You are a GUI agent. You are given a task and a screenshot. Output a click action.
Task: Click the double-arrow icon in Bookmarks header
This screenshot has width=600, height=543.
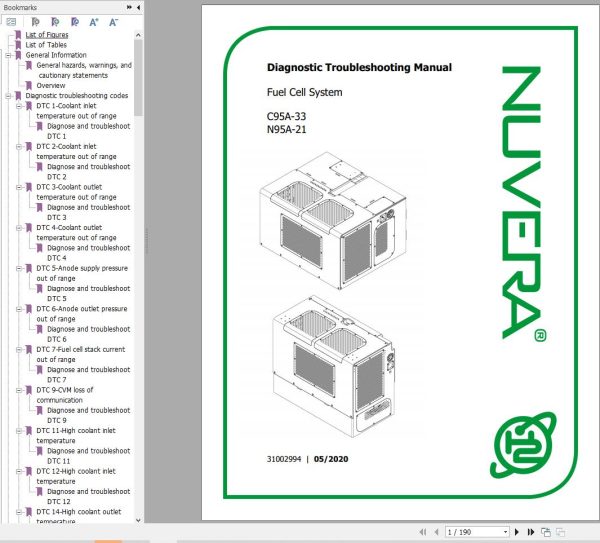point(129,7)
